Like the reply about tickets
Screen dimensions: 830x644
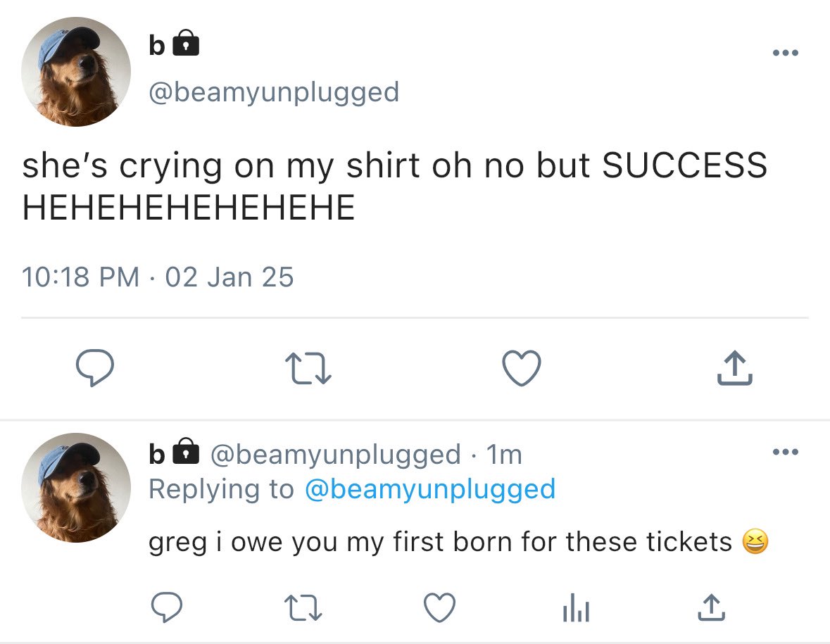pos(439,607)
